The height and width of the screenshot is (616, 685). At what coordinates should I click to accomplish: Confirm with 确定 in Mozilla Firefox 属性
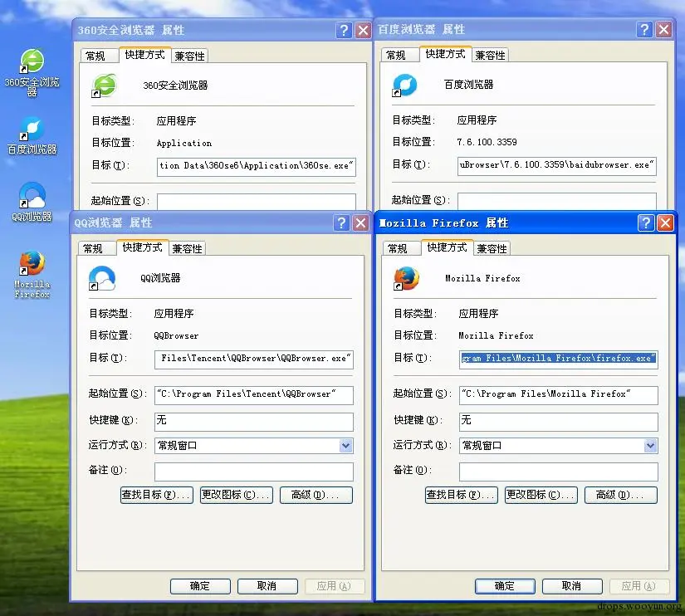pyautogui.click(x=505, y=586)
